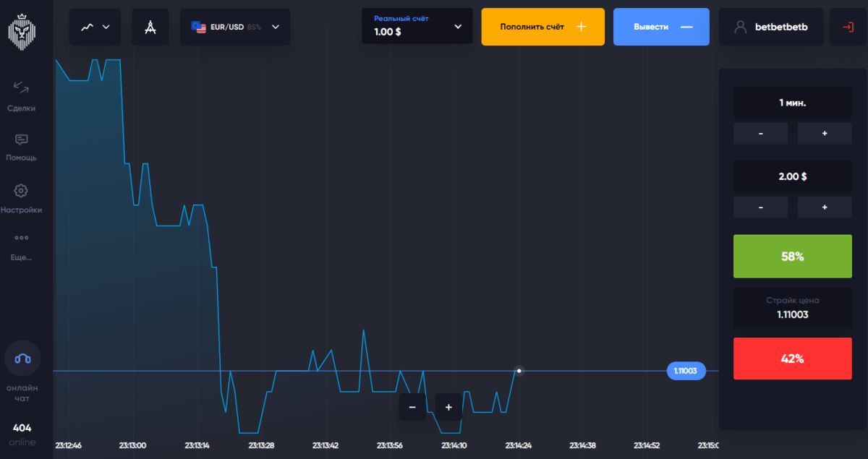Click the red logout icon
The height and width of the screenshot is (459, 868).
coord(848,27)
